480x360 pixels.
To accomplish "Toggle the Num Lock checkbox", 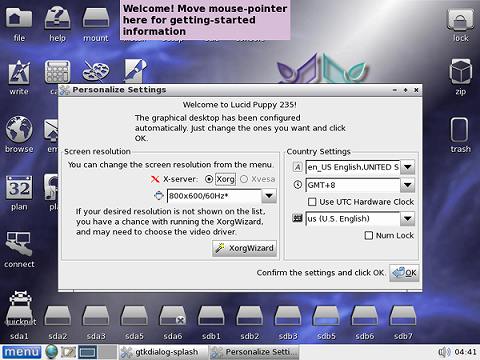I will pyautogui.click(x=369, y=236).
